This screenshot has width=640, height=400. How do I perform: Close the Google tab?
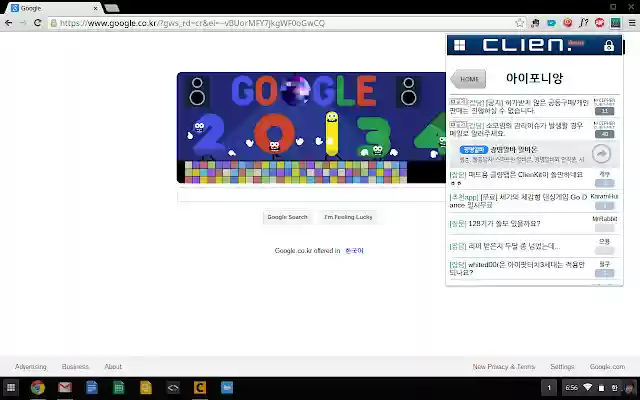coord(96,8)
